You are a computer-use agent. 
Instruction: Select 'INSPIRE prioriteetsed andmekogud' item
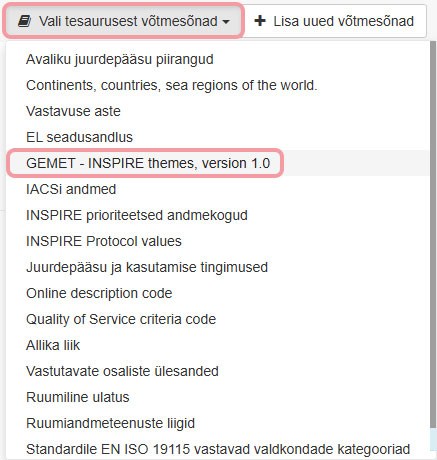tap(137, 215)
